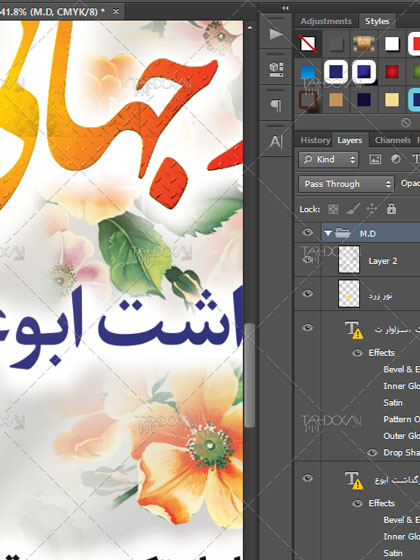The width and height of the screenshot is (420, 560).
Task: Apply the second navy white-bordered style swatch
Action: click(364, 71)
